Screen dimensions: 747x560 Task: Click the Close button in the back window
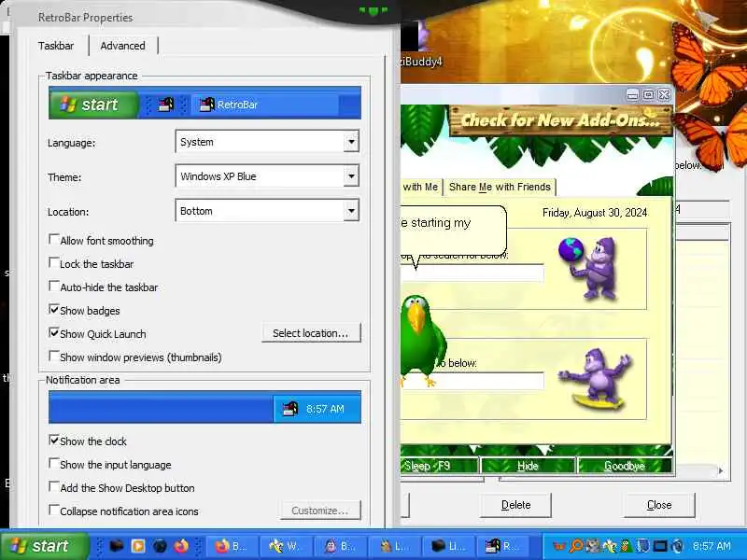click(x=659, y=505)
